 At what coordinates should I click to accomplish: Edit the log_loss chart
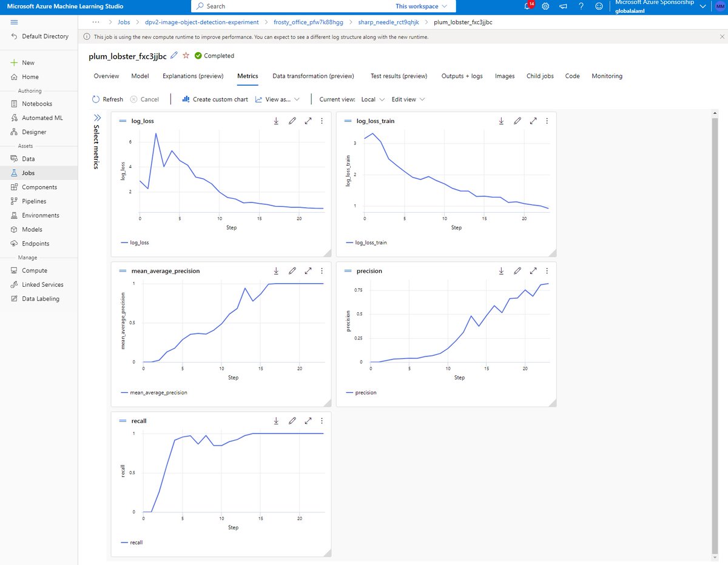(292, 121)
